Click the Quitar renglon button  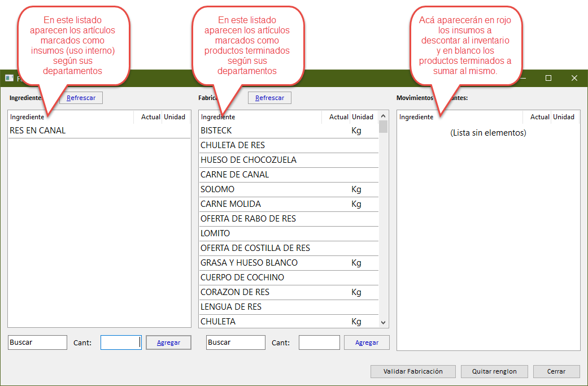pos(494,371)
